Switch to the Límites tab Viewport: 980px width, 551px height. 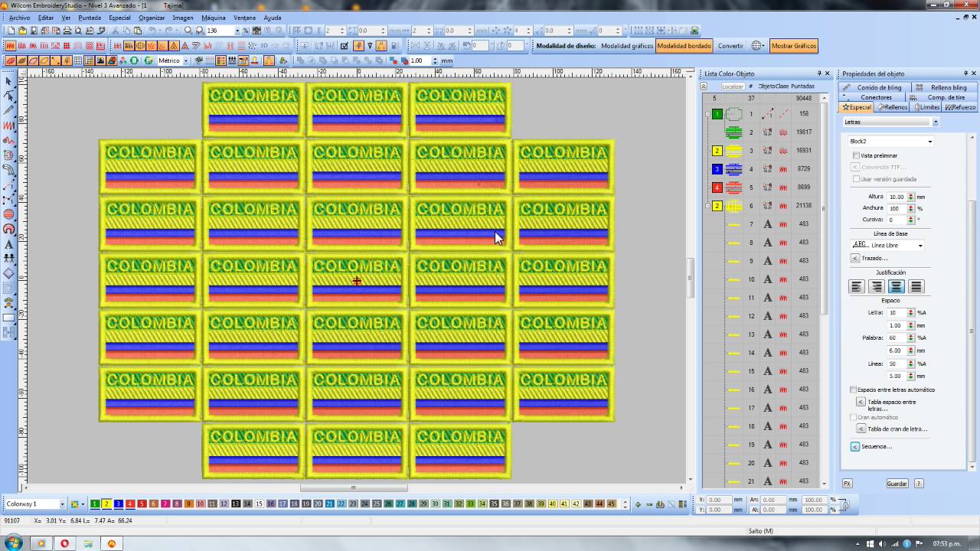tap(926, 107)
